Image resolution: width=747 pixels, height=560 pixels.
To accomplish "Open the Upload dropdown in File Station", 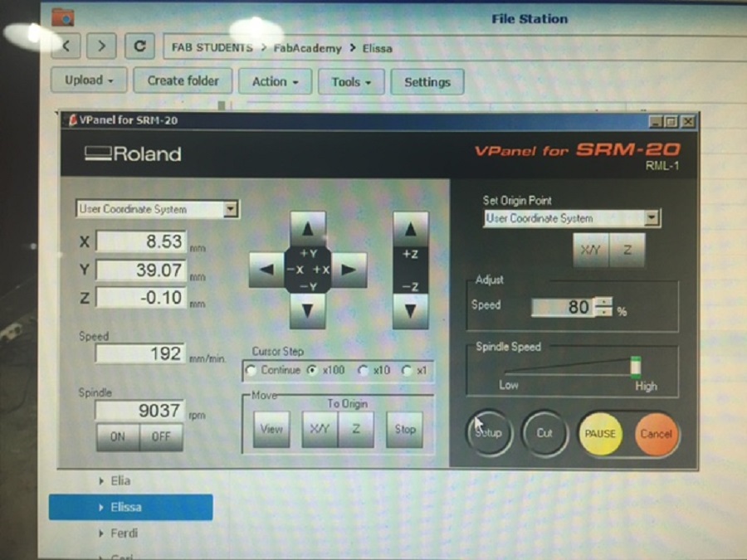I will pos(89,80).
